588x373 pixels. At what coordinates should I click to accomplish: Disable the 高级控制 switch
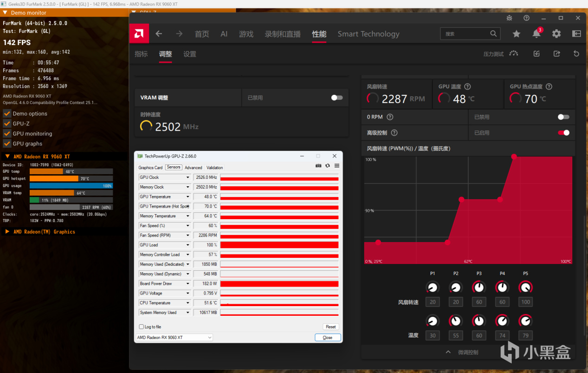pyautogui.click(x=563, y=133)
